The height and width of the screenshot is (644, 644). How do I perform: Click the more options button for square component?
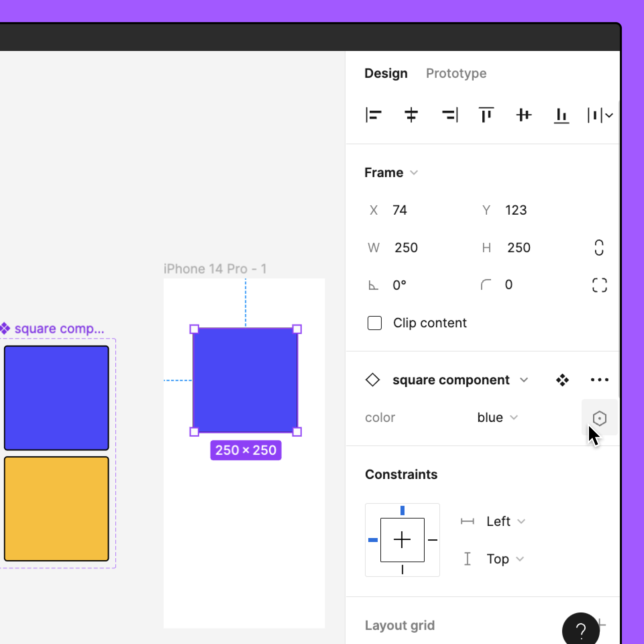[600, 380]
